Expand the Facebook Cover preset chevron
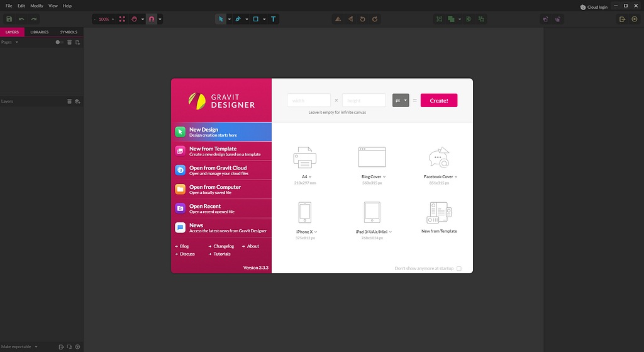The width and height of the screenshot is (644, 352). (x=456, y=177)
